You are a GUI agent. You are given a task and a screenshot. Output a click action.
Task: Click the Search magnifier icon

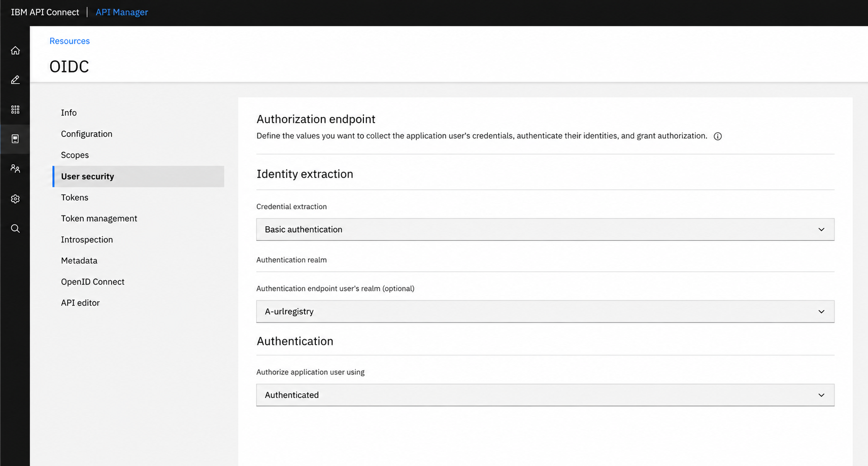(x=15, y=229)
